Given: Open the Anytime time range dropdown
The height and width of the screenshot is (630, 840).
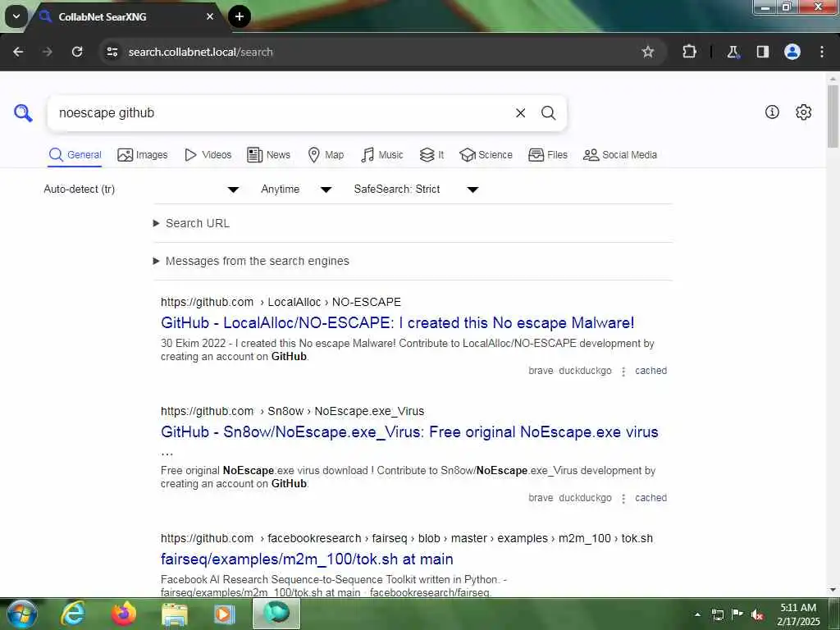Looking at the screenshot, I should point(295,189).
